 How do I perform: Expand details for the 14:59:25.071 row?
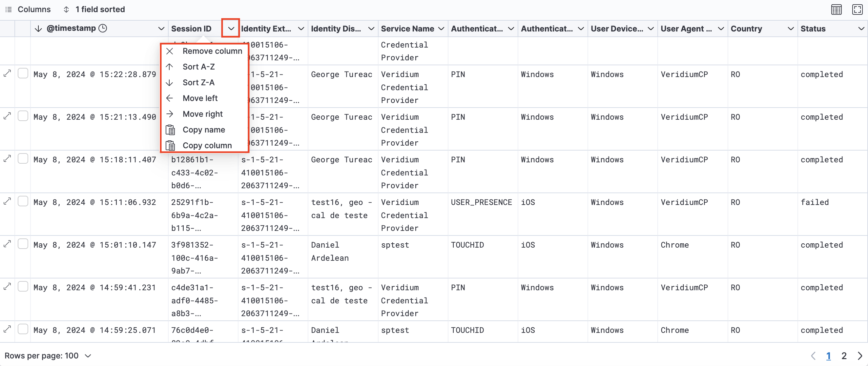click(7, 329)
